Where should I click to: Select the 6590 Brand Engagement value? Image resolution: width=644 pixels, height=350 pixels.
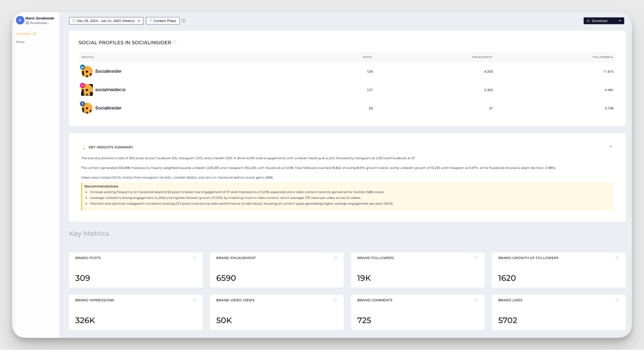[x=226, y=278]
